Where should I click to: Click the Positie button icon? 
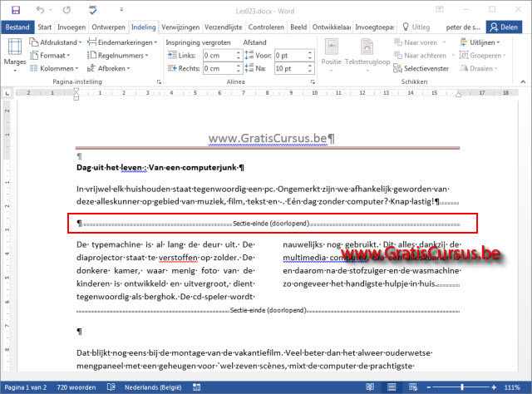pyautogui.click(x=331, y=47)
